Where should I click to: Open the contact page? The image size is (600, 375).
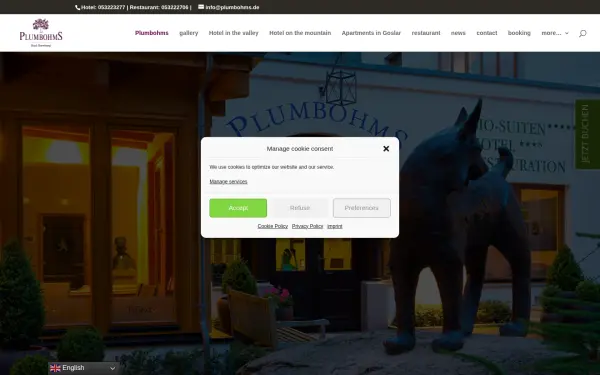pyautogui.click(x=487, y=33)
